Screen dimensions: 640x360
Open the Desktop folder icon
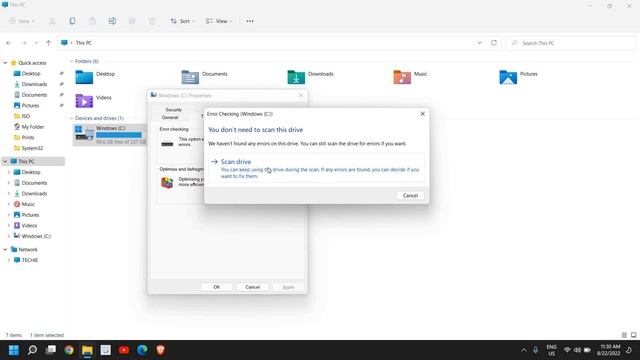84,77
